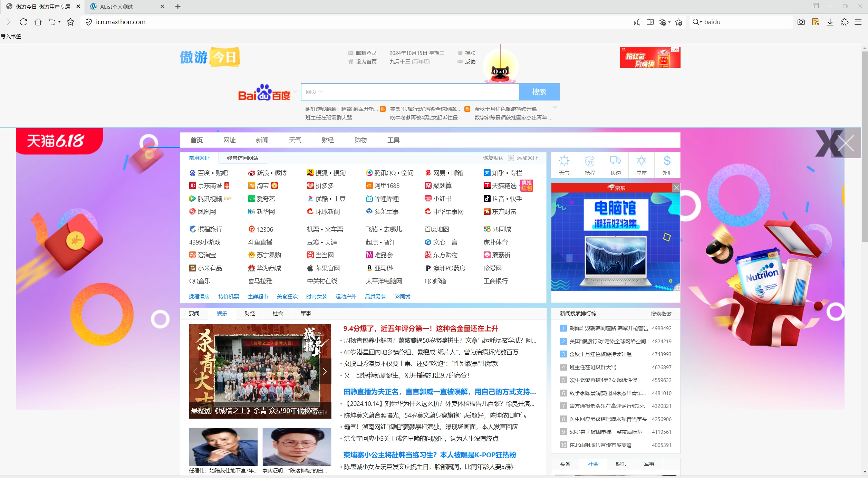
Task: Switch to 经常访问网站 tab
Action: (242, 158)
